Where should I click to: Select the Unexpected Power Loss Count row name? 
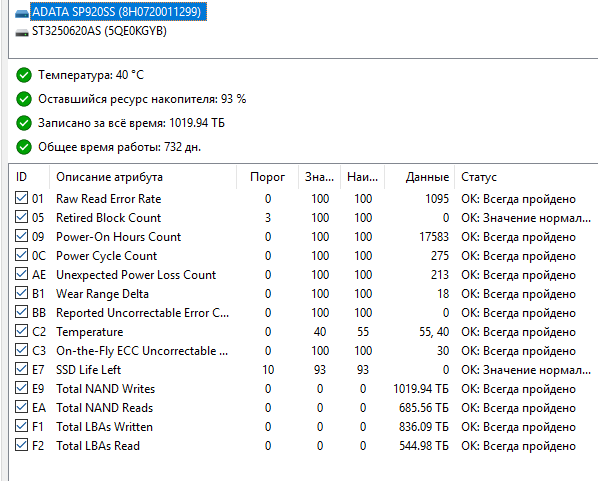(x=136, y=275)
